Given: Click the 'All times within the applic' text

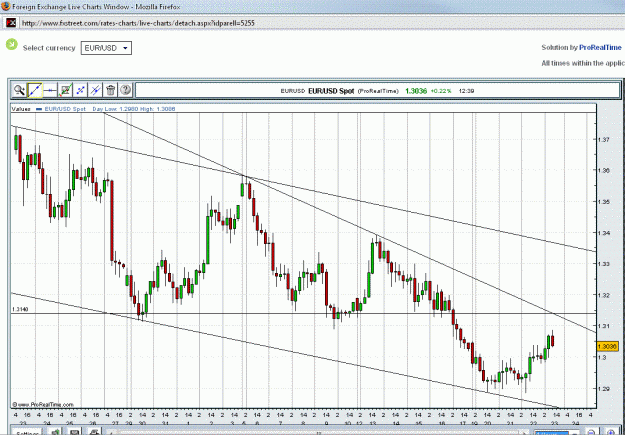Looking at the screenshot, I should click(x=583, y=63).
